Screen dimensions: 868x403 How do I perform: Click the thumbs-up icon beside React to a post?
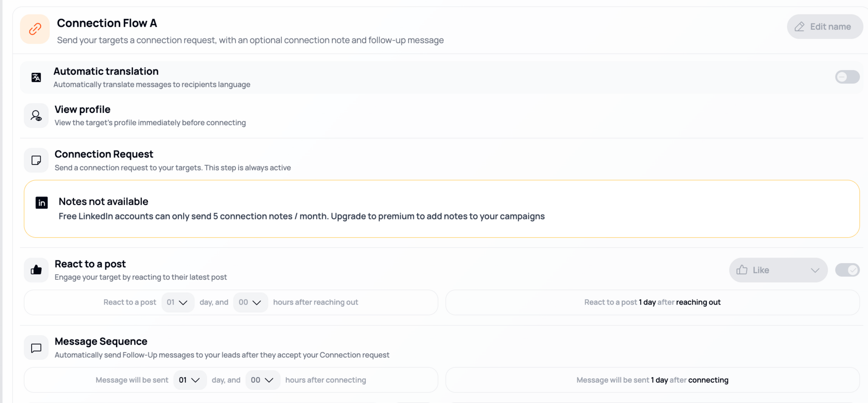point(36,270)
